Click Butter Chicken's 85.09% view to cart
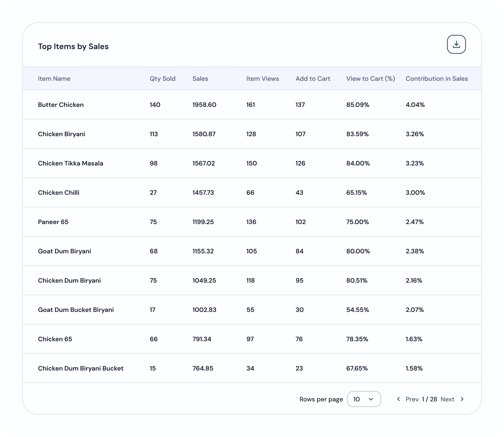504x437 pixels. [x=358, y=105]
